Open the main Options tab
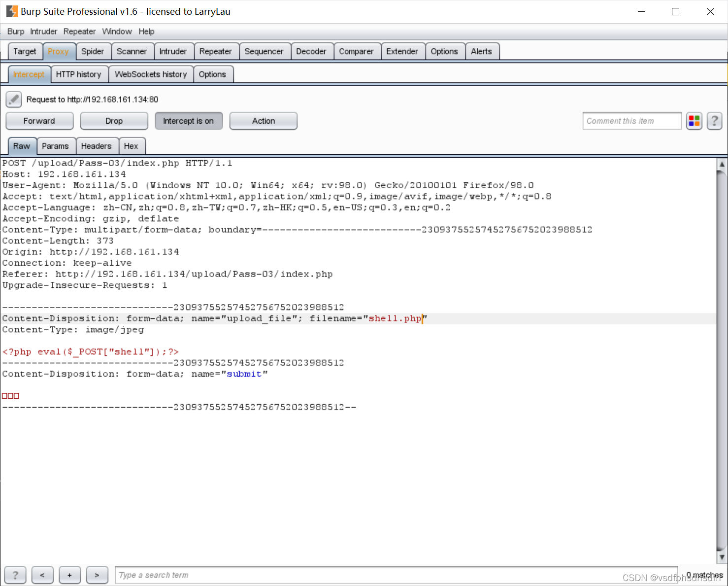This screenshot has height=586, width=728. pos(444,51)
